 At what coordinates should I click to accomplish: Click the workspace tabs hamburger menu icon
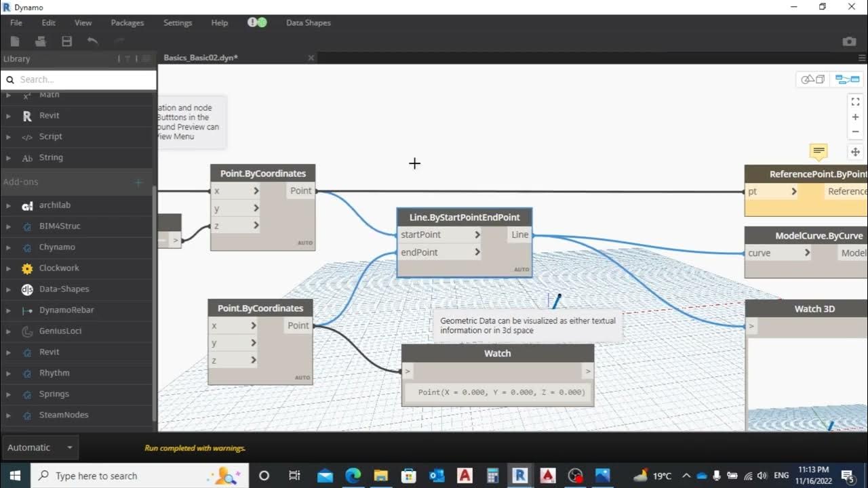click(862, 58)
